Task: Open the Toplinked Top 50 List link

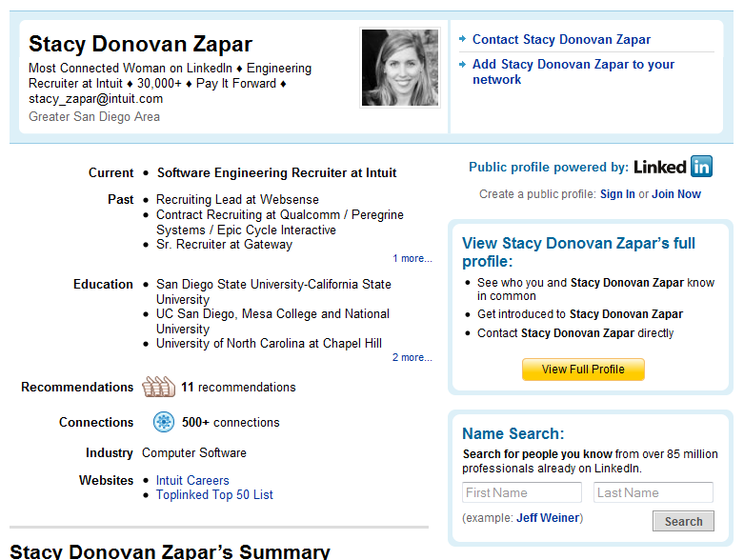Action: (x=214, y=494)
